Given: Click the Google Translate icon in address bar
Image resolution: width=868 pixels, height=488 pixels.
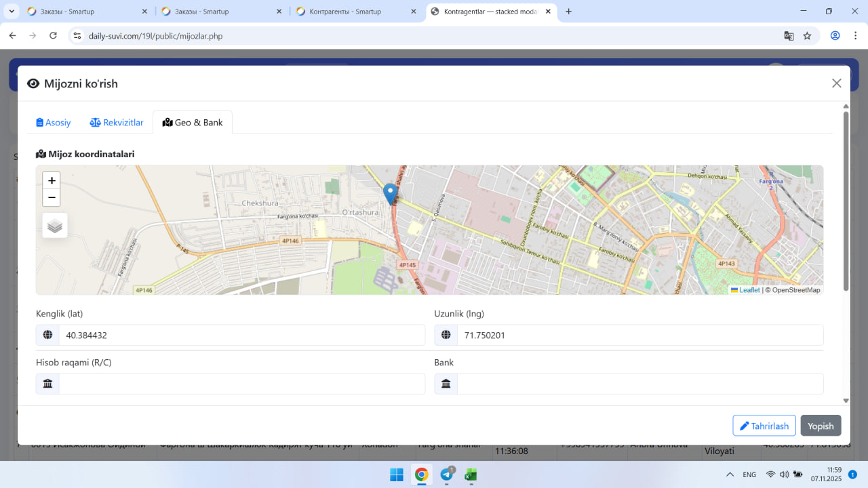Looking at the screenshot, I should 789,36.
